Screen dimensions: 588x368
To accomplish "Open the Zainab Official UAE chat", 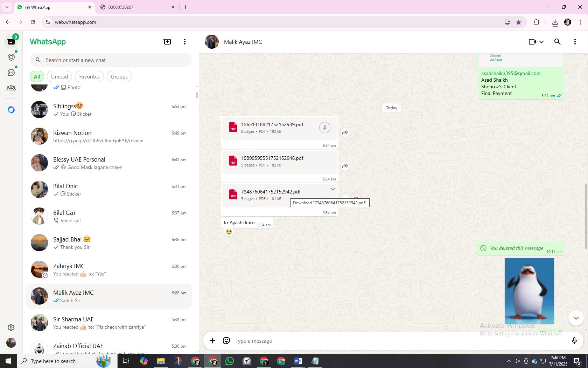I will point(109,345).
